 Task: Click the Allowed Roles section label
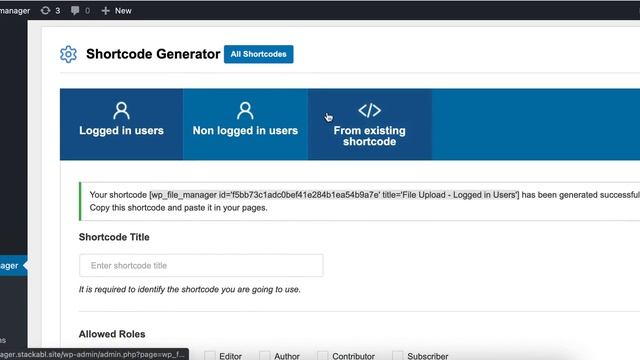pyautogui.click(x=112, y=334)
